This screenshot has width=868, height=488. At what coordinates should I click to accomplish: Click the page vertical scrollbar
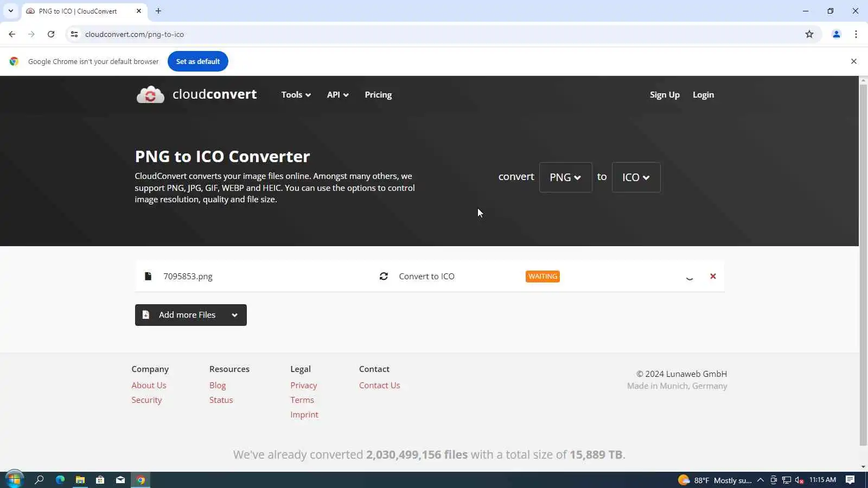point(863,265)
